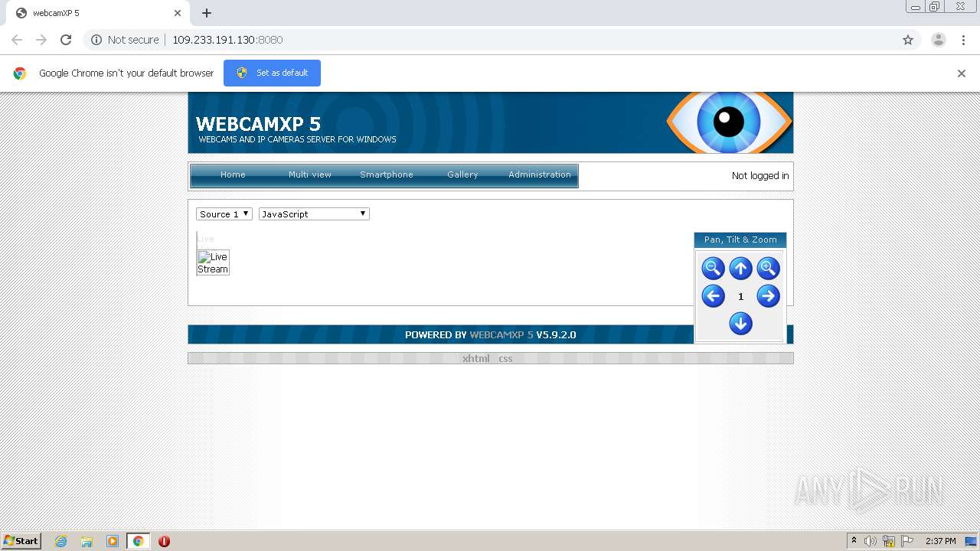Open a new browser tab

pyautogui.click(x=207, y=13)
